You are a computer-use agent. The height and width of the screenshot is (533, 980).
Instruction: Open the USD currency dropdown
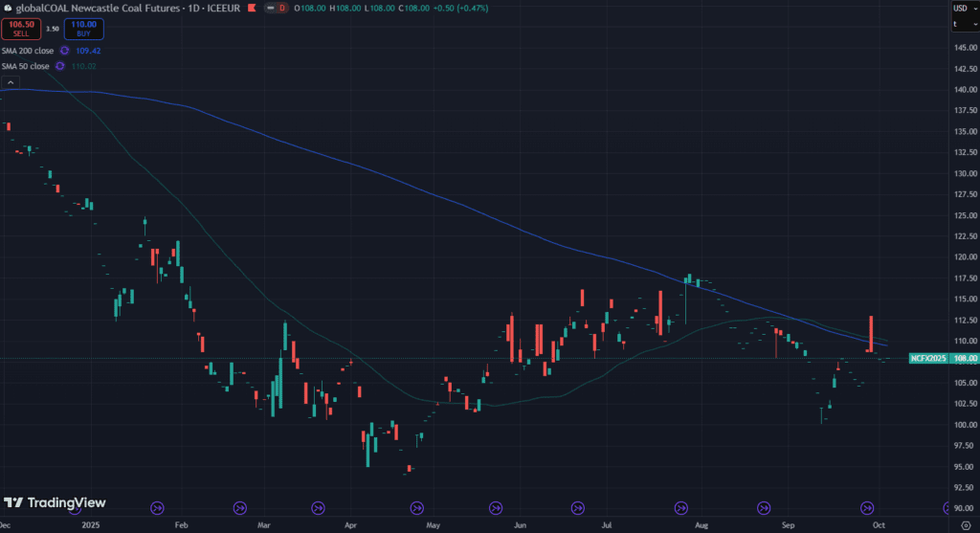click(960, 9)
